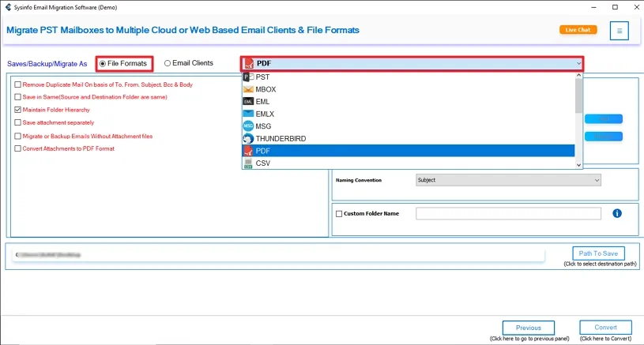Collapse the PDF format dropdown
The width and height of the screenshot is (644, 345).
pyautogui.click(x=578, y=63)
